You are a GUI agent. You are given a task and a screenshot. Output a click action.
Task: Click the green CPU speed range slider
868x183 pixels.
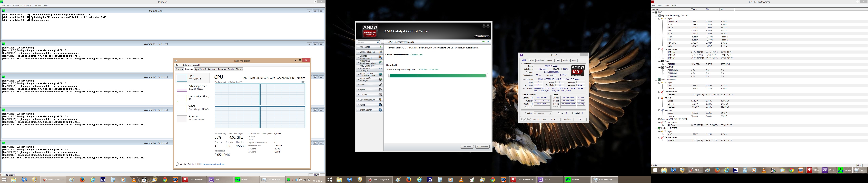(x=438, y=76)
